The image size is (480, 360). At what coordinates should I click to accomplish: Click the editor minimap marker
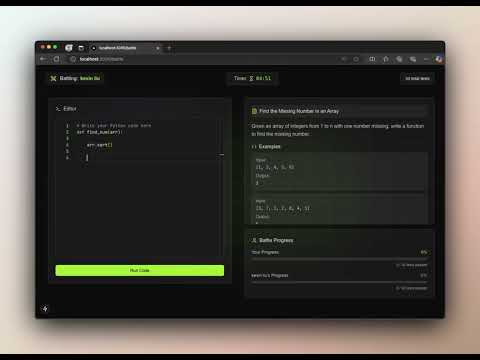pos(222,155)
